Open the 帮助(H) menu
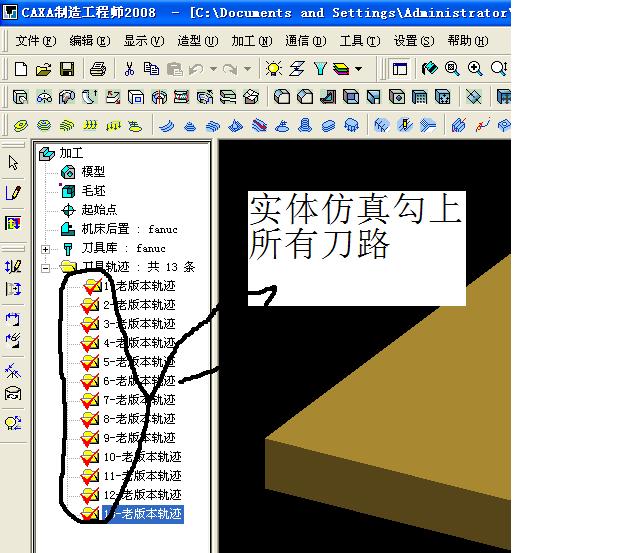The image size is (640, 553). 468,41
